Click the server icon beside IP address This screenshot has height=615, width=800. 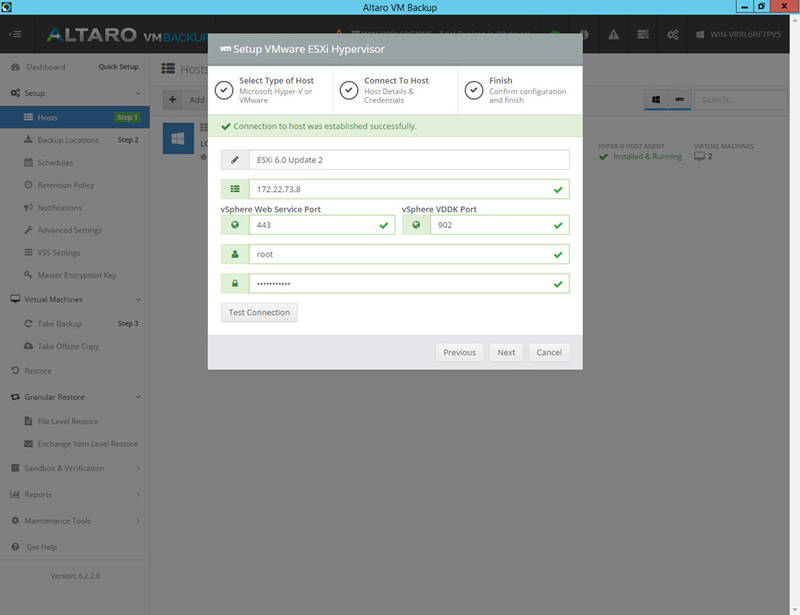[x=235, y=189]
